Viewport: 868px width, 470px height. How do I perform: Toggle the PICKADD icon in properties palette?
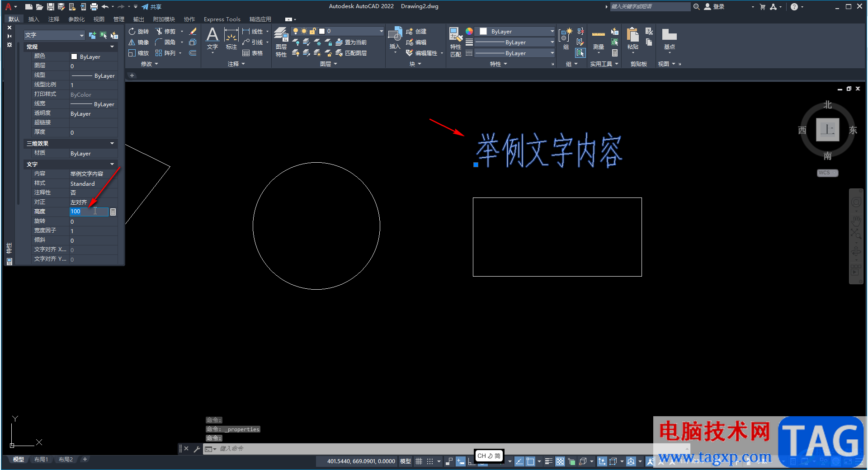coord(93,35)
